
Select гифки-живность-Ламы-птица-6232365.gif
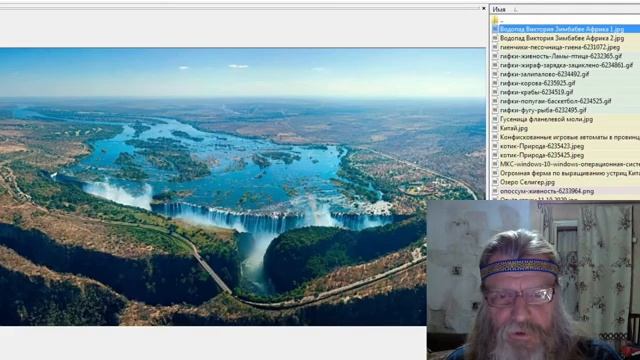tap(561, 56)
